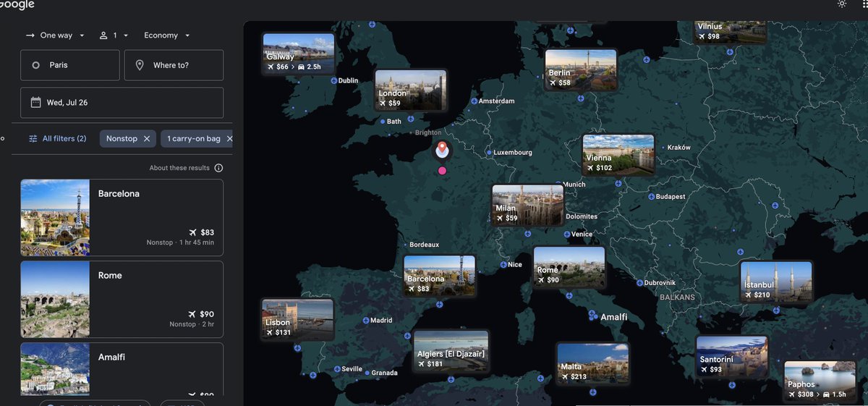Viewport: 868px width, 406px height.
Task: Open the One way trip type dropdown
Action: pos(55,35)
